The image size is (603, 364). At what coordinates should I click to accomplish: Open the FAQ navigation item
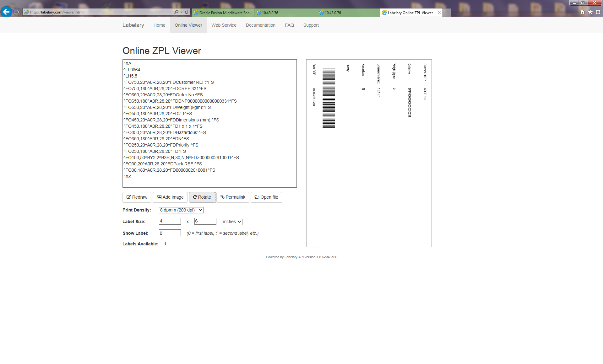click(289, 25)
